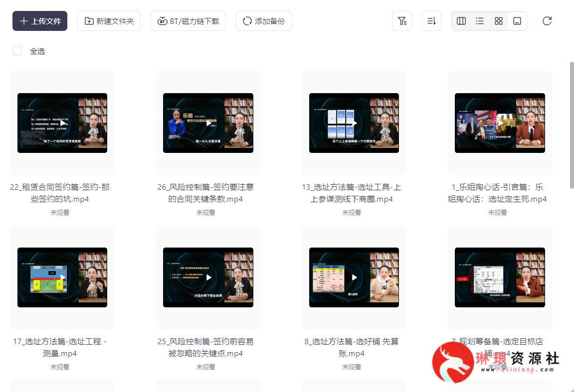Select file name 26_风险控制篇-签约要注意的合同关键条款.mp4
574x392 pixels.
click(x=206, y=193)
